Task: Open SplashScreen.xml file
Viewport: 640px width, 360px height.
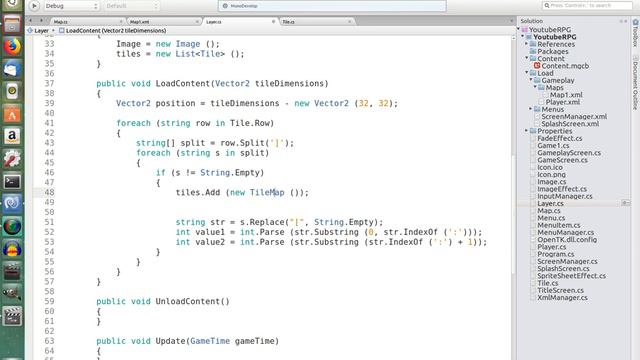Action: (x=570, y=124)
